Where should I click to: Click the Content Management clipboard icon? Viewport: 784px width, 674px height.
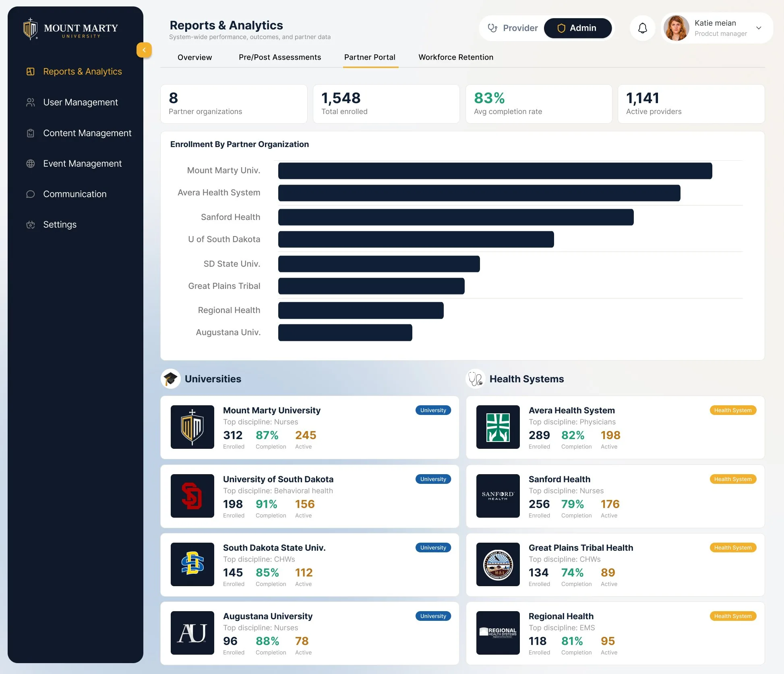coord(30,133)
